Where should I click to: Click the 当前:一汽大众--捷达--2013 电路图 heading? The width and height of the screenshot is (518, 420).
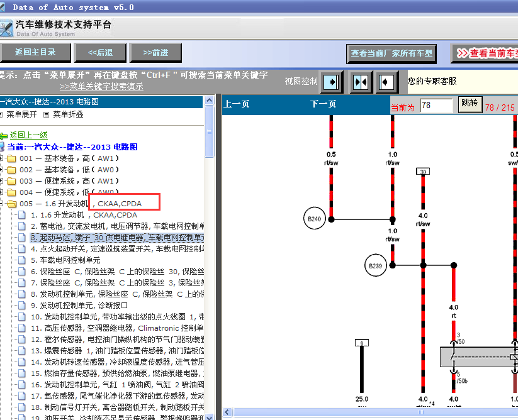pyautogui.click(x=72, y=147)
